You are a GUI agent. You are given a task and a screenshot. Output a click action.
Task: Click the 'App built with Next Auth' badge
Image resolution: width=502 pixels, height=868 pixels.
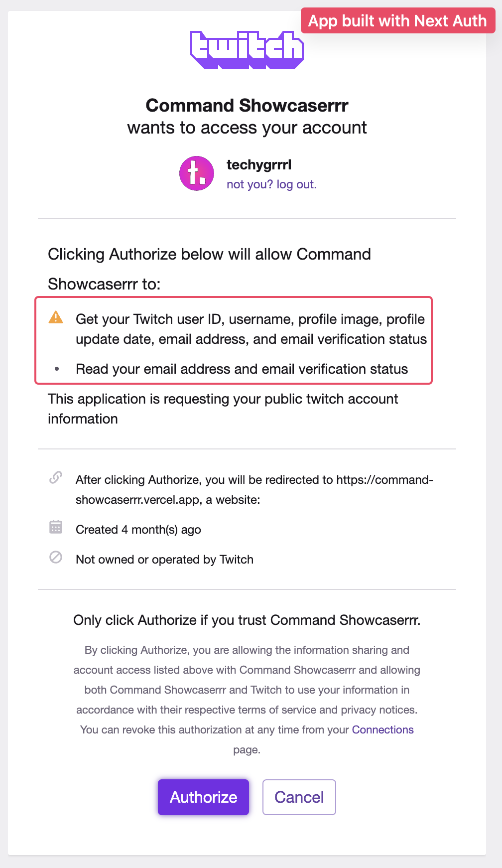tap(398, 20)
